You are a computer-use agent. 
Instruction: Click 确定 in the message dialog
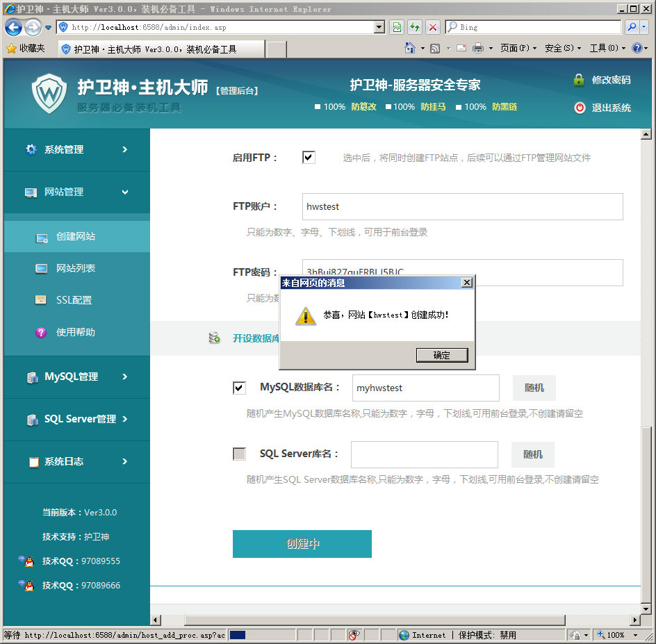442,356
